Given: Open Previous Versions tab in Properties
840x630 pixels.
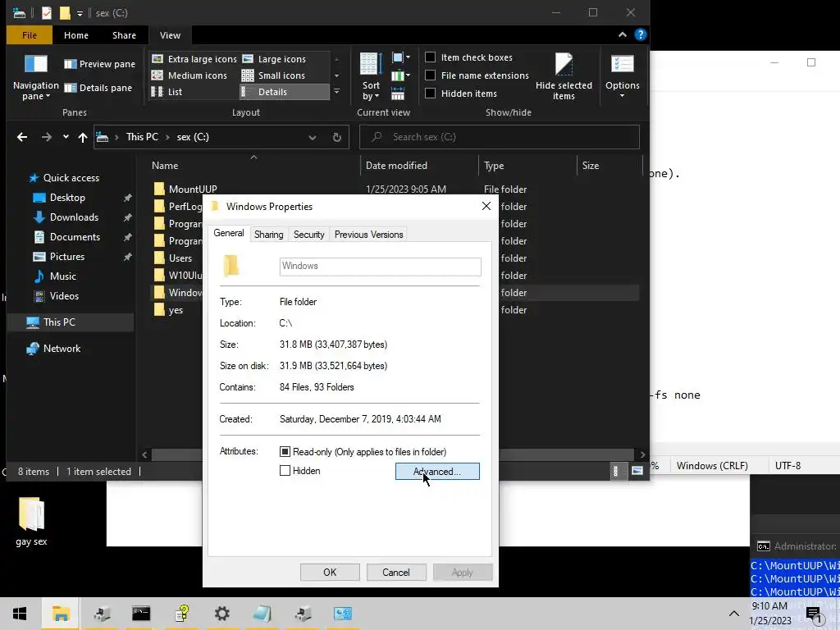Looking at the screenshot, I should [368, 235].
